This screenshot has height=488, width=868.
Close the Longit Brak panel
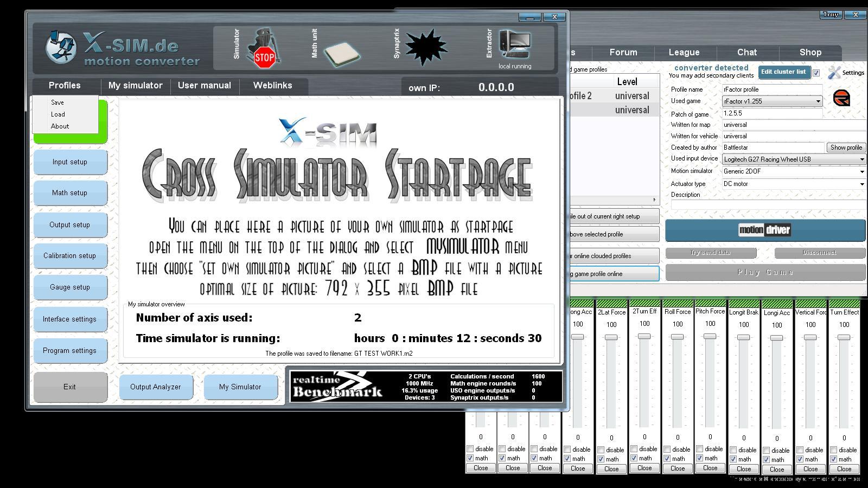click(744, 469)
